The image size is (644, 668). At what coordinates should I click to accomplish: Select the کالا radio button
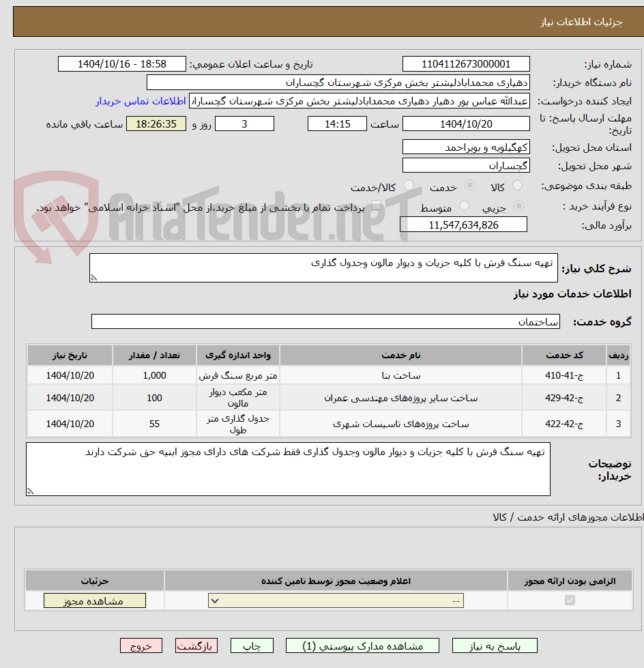518,186
